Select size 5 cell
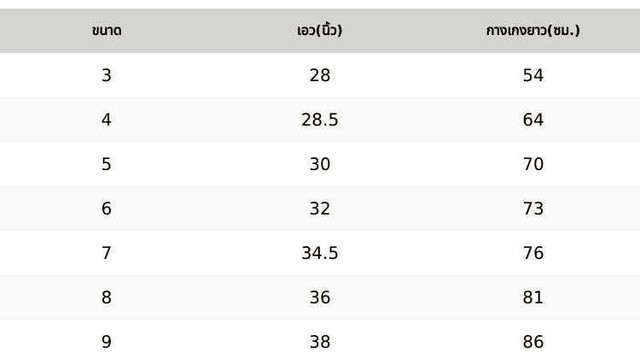 pyautogui.click(x=107, y=164)
